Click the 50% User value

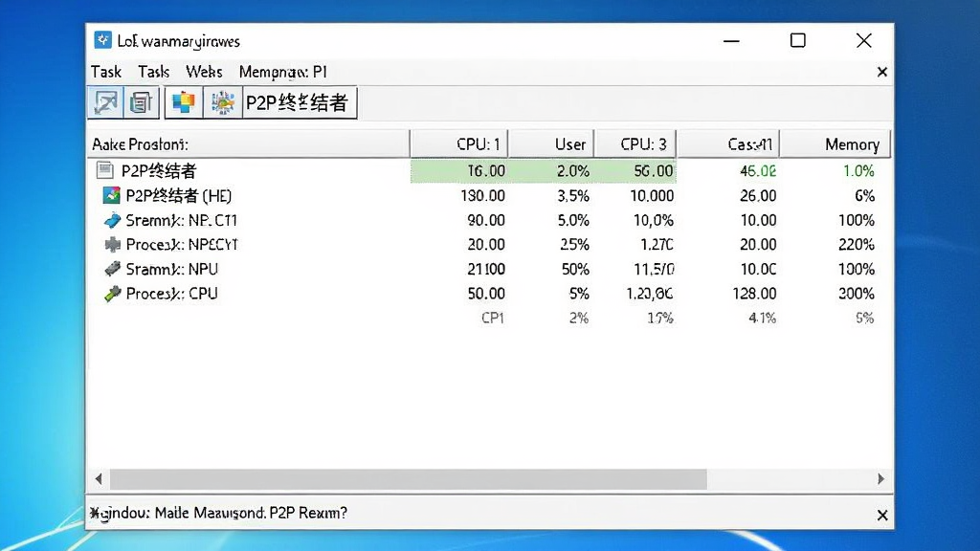[575, 269]
